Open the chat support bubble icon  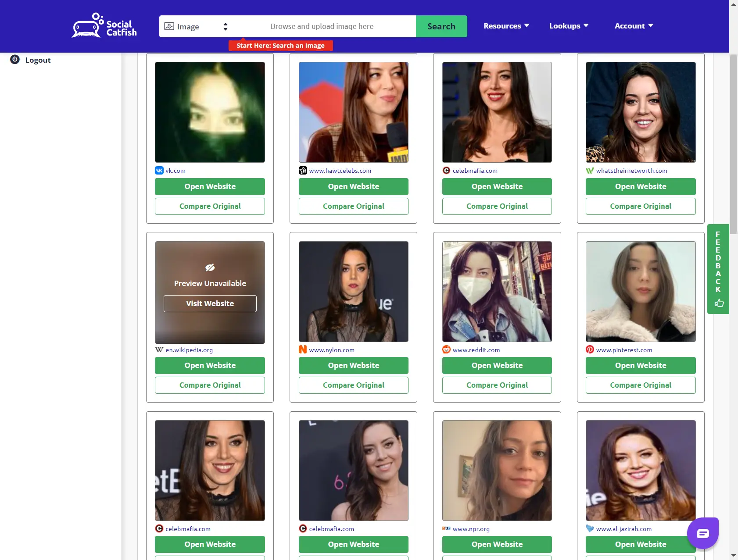coord(702,533)
